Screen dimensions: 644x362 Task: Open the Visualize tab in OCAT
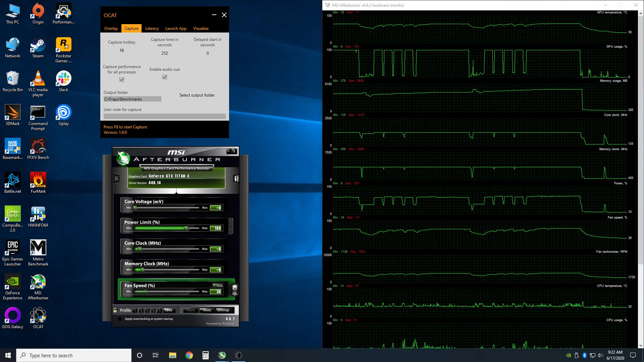(x=201, y=28)
